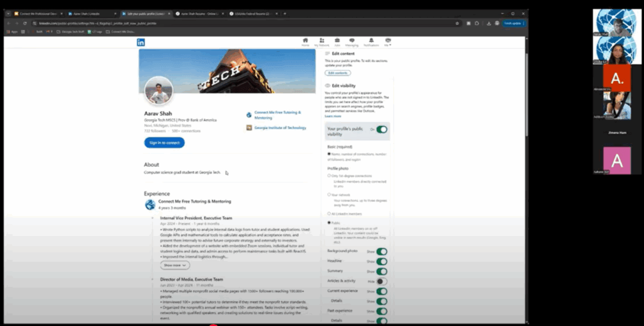This screenshot has height=326, width=644.
Task: Close the Aarav Shah Resume tab
Action: click(x=223, y=14)
